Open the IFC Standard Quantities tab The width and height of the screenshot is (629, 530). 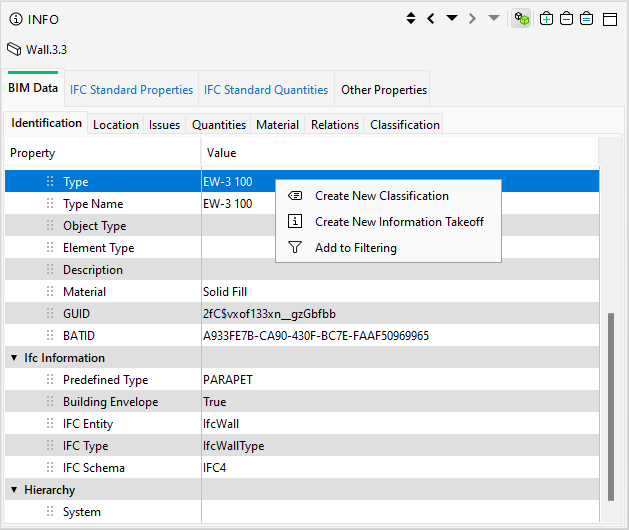[266, 89]
